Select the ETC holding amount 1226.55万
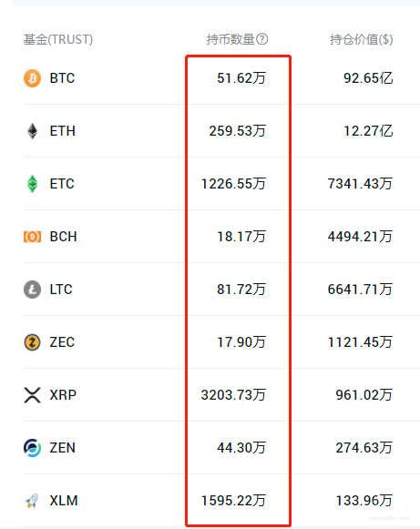The width and height of the screenshot is (420, 529). pos(233,184)
